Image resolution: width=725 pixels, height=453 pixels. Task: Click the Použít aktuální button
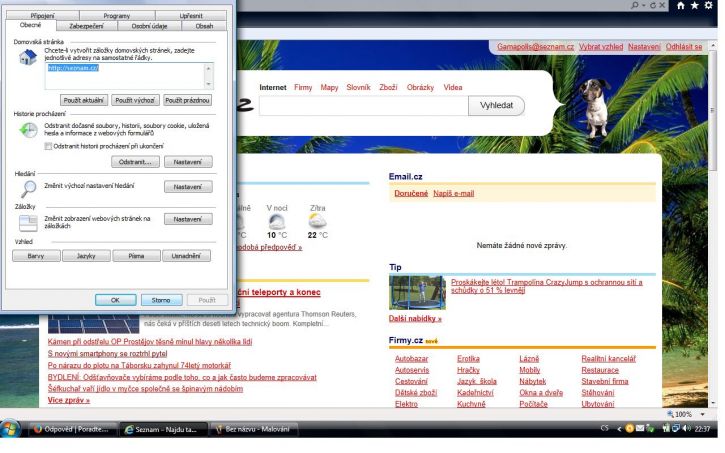point(84,100)
